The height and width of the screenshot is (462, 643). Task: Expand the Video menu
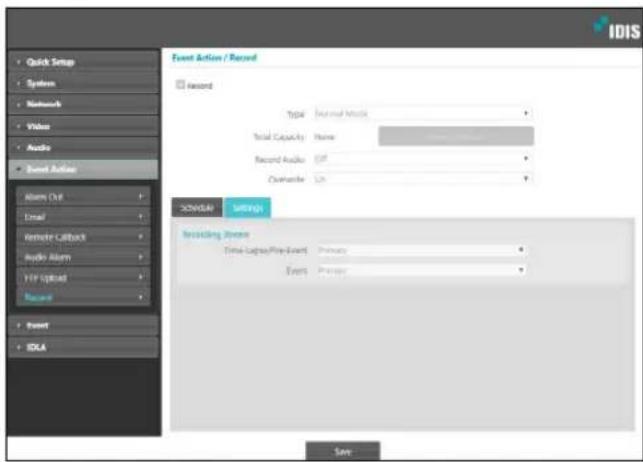[84, 126]
